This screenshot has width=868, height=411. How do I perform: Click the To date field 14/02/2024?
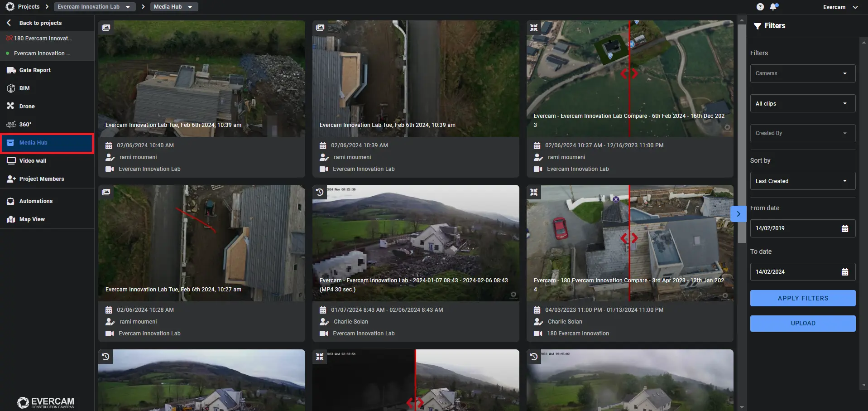(x=802, y=272)
